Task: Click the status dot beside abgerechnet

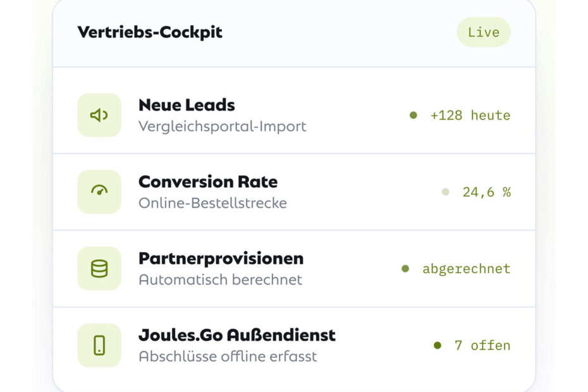Action: point(405,269)
